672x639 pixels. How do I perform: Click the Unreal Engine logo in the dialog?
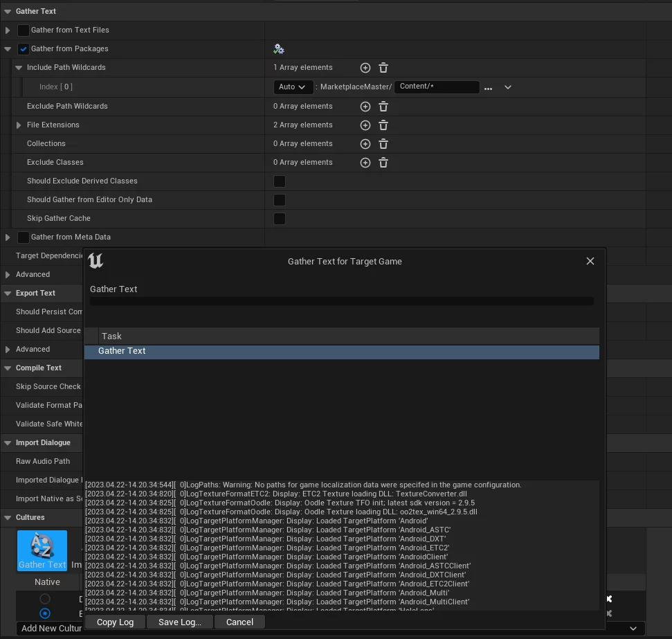click(x=96, y=260)
